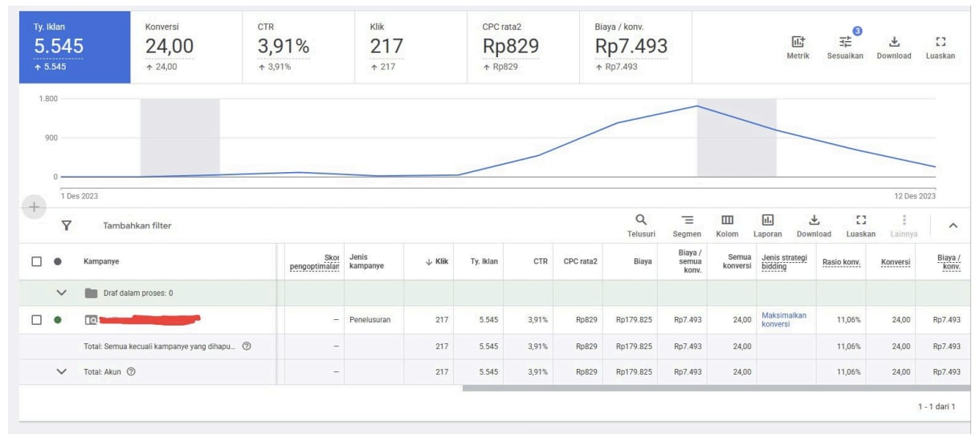The height and width of the screenshot is (443, 980).
Task: Collapse chart using the up chevron
Action: pos(953,225)
